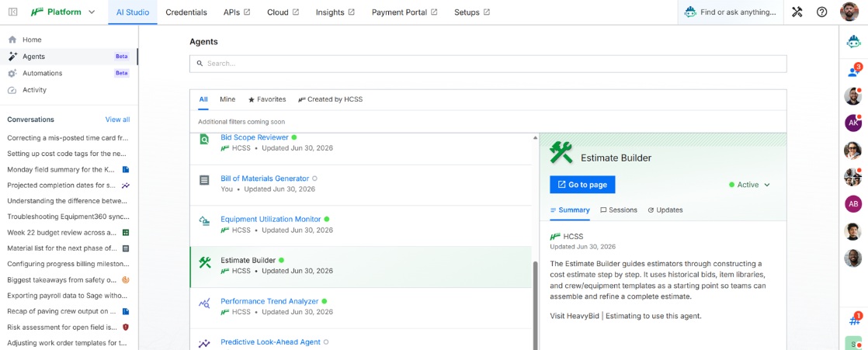This screenshot has width=868, height=350.
Task: Select the Estimate Builder agent row
Action: pyautogui.click(x=361, y=267)
